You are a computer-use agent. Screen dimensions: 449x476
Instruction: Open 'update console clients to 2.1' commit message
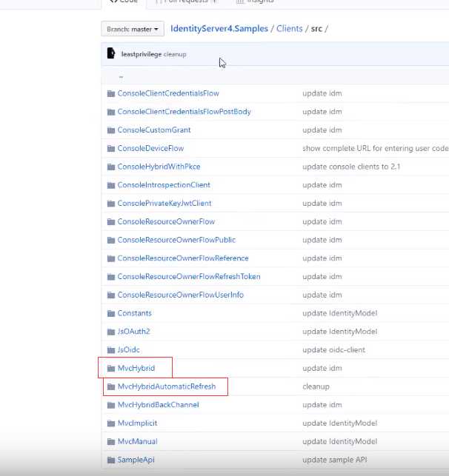pyautogui.click(x=351, y=167)
